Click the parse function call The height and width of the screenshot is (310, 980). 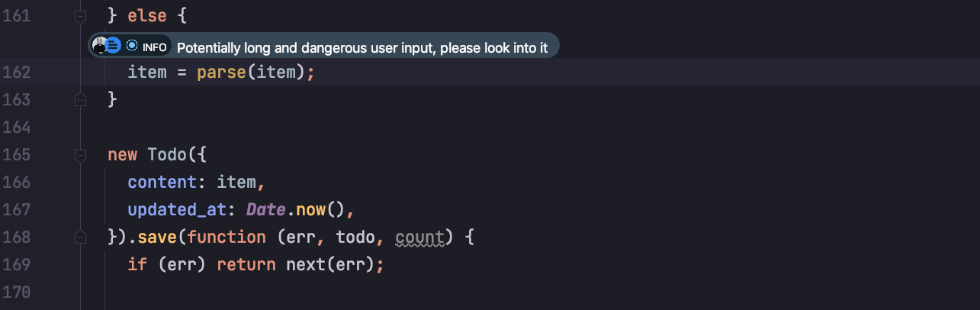[x=221, y=73]
